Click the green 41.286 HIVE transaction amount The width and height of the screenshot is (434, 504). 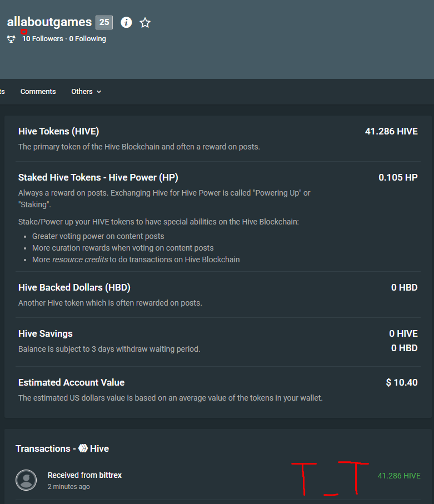tap(399, 476)
